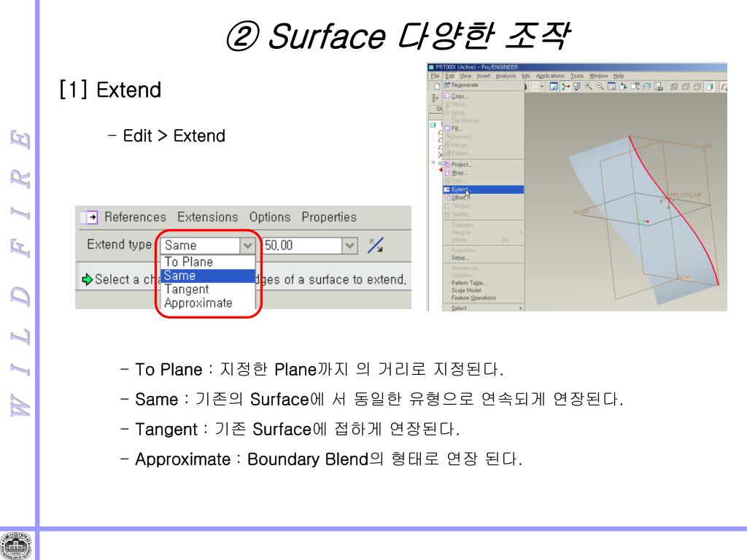The height and width of the screenshot is (560, 747).
Task: Expand the collapsed node in the model tree
Action: point(433,163)
